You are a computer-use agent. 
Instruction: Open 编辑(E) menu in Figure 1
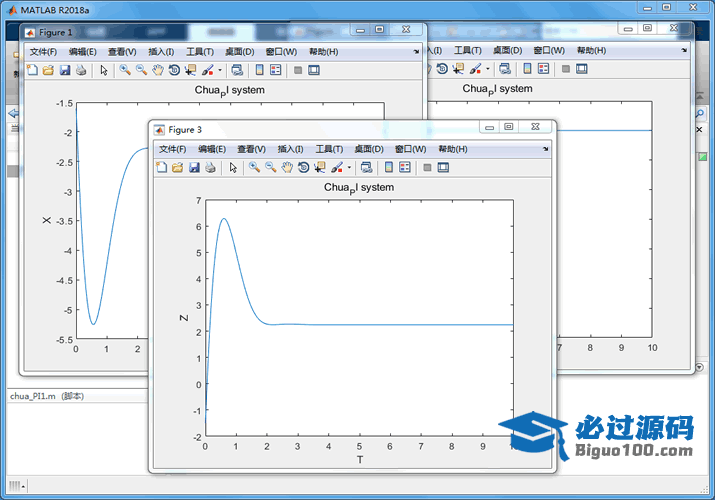click(83, 52)
